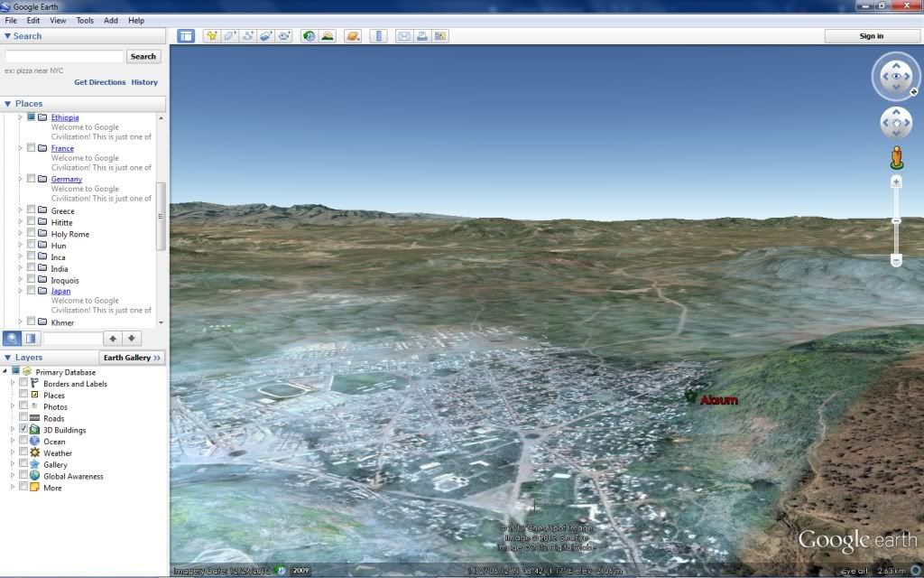
Task: Check the Germany folder checkbox
Action: [x=32, y=178]
